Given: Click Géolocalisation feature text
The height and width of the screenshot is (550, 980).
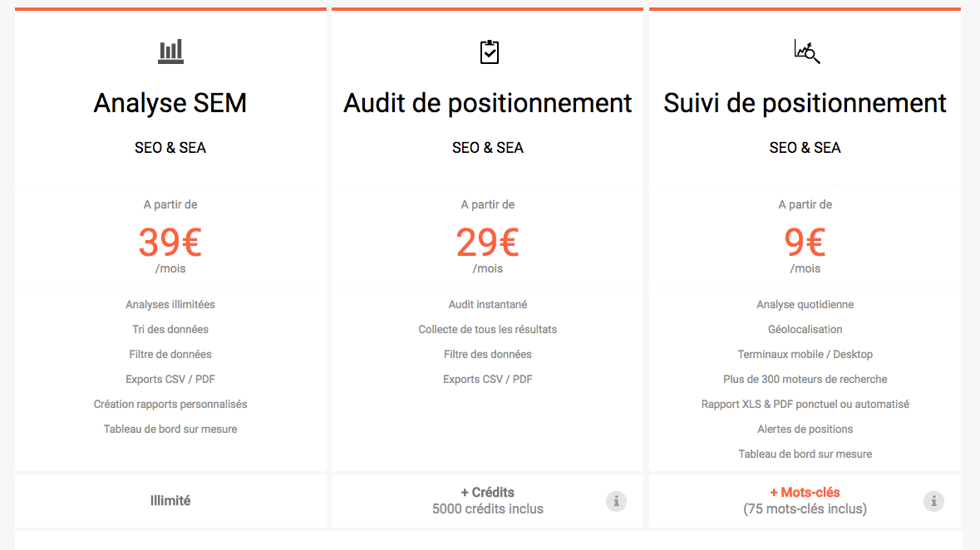Looking at the screenshot, I should click(805, 330).
